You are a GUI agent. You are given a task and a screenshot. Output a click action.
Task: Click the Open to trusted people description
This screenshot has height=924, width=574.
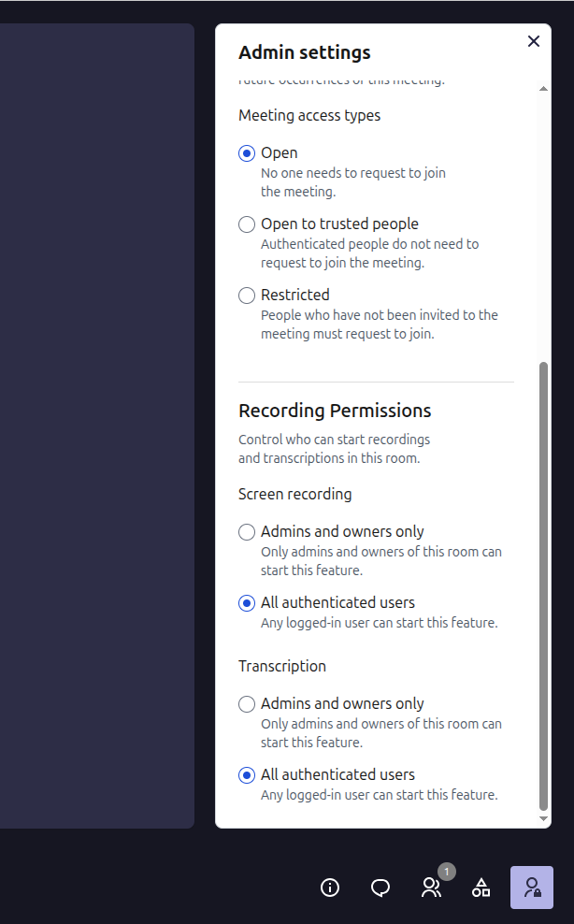click(370, 253)
